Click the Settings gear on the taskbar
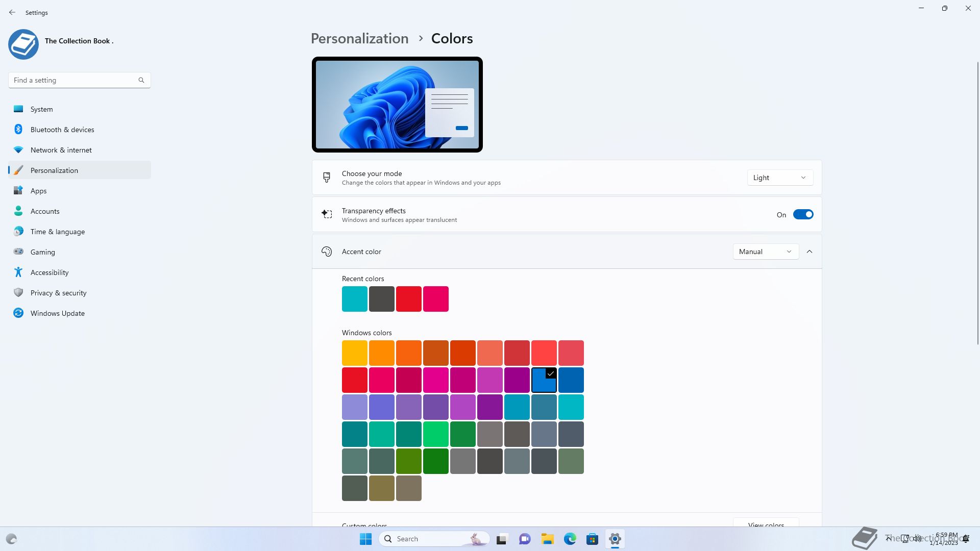The height and width of the screenshot is (551, 980). (x=615, y=539)
